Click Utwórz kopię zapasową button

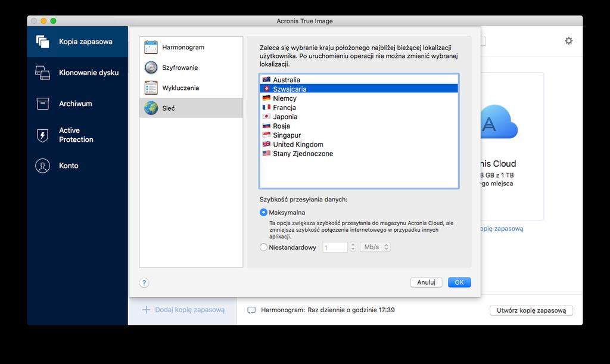click(531, 310)
